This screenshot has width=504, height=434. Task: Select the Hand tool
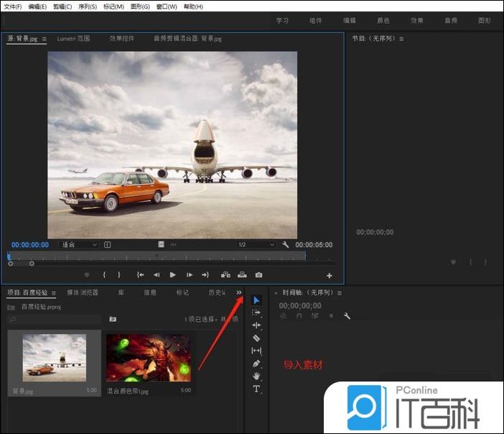pyautogui.click(x=257, y=376)
